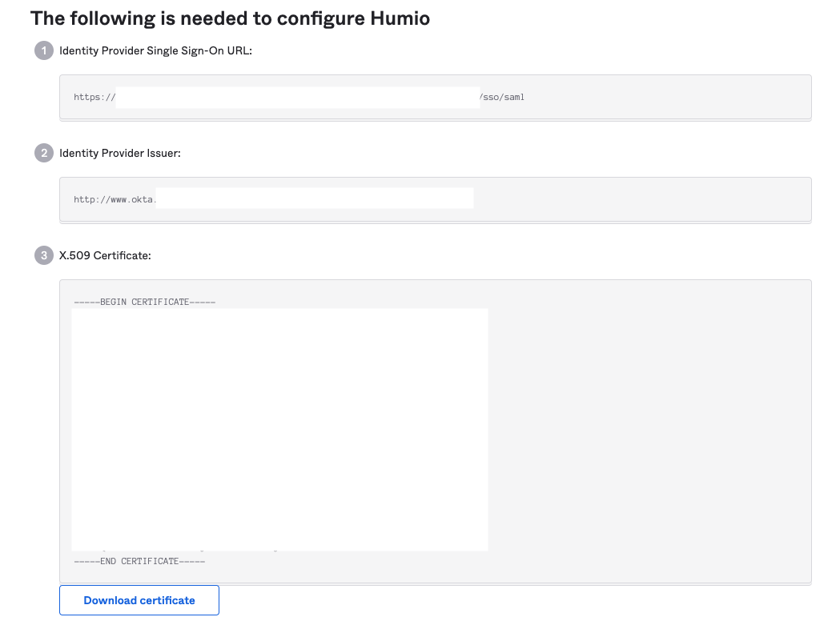This screenshot has width=840, height=625.
Task: Click the Download certificate button
Action: (x=139, y=600)
